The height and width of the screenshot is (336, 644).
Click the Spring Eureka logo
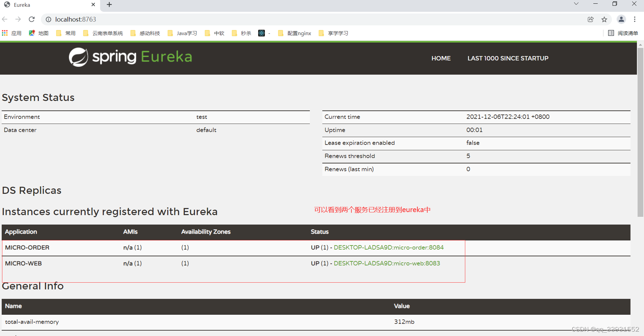(130, 57)
